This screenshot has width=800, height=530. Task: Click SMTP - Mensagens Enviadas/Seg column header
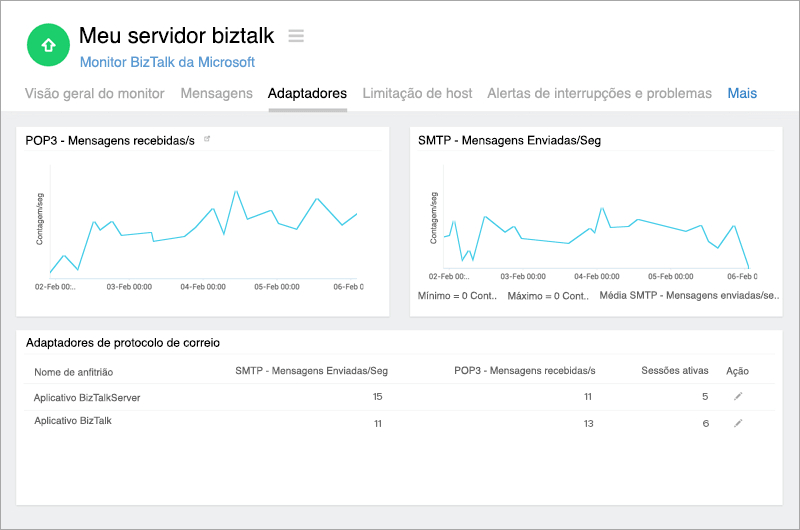(311, 371)
